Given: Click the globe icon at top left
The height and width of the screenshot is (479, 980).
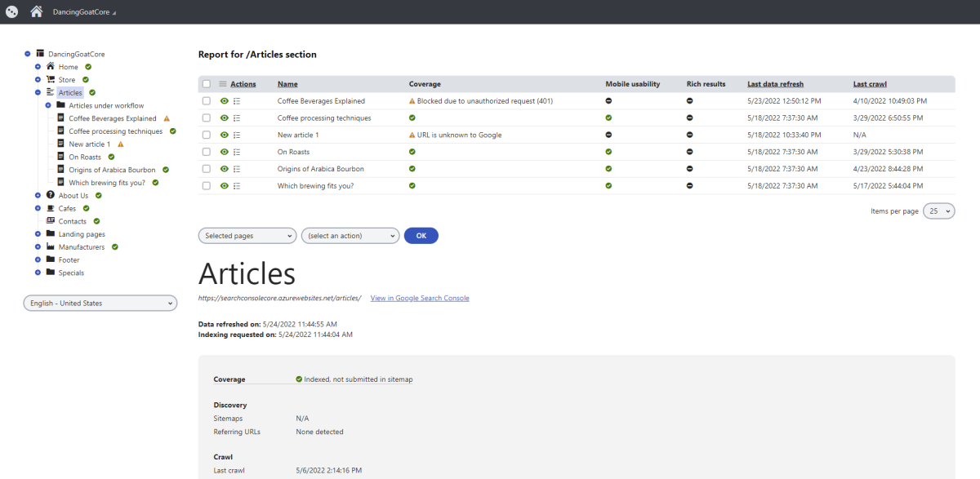Looking at the screenshot, I should coord(11,11).
